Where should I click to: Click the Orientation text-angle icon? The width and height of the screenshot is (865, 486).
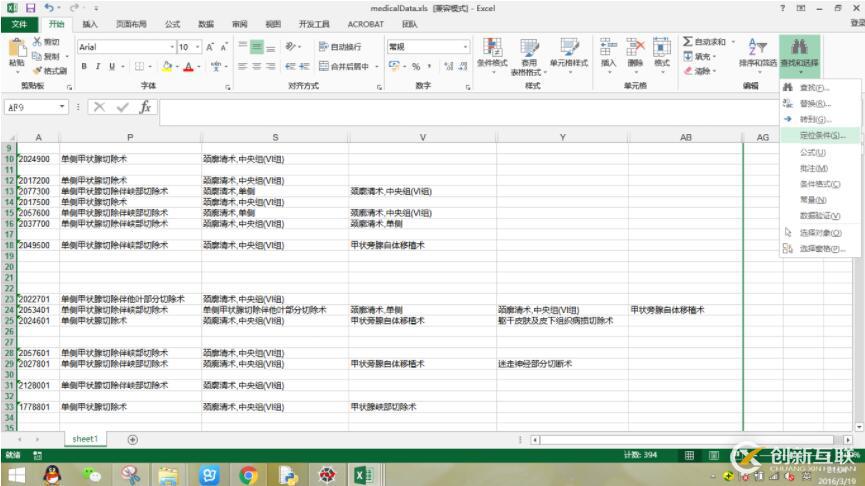[291, 46]
